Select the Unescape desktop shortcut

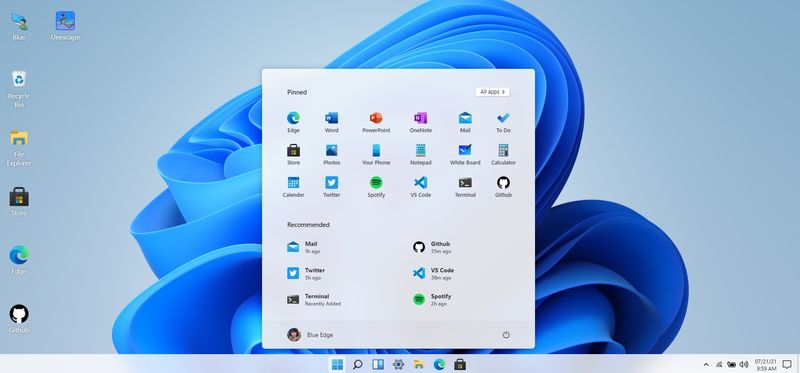click(x=65, y=27)
